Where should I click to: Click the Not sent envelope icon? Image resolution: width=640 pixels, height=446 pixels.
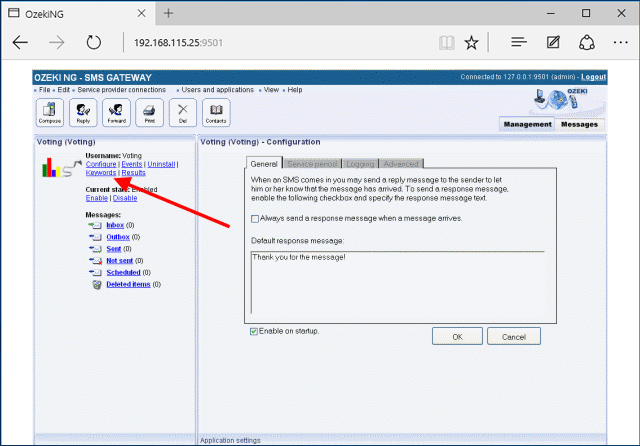95,261
